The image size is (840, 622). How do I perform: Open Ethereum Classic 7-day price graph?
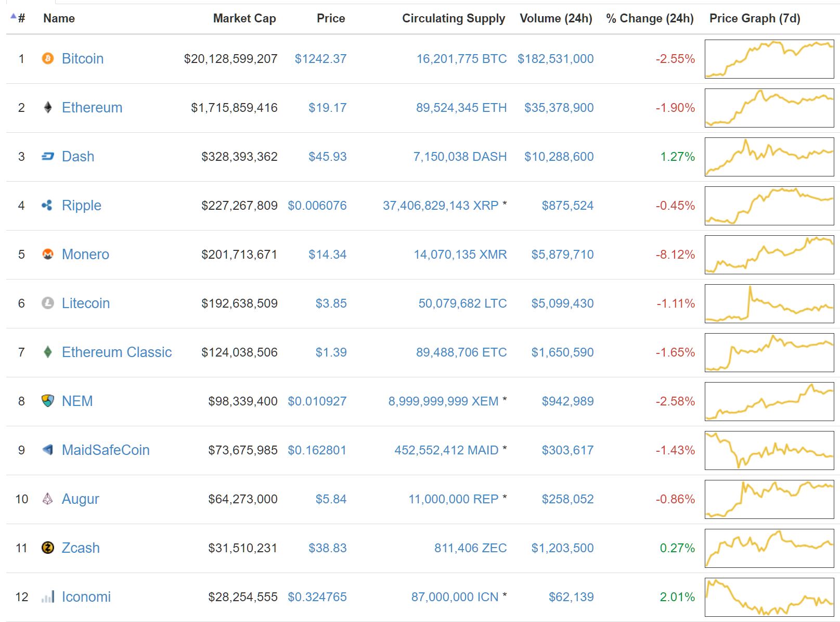coord(769,352)
